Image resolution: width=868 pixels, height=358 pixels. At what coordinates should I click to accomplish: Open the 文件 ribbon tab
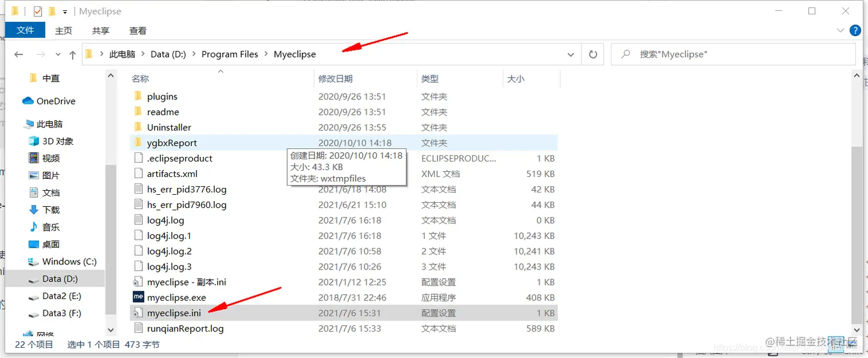coord(25,30)
